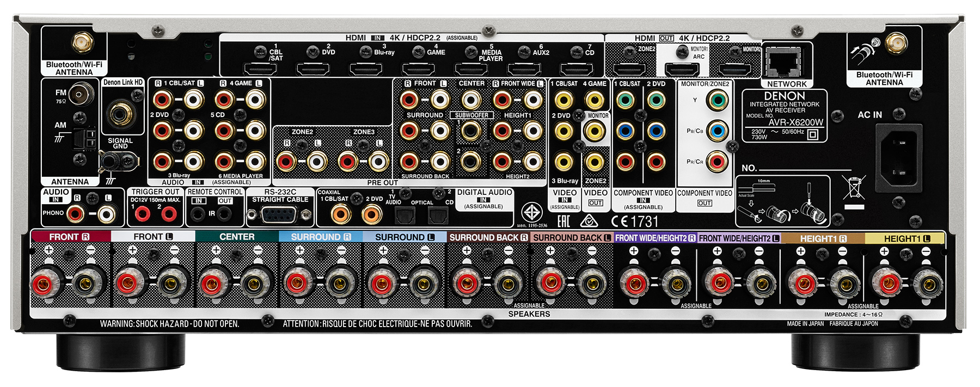
Task: Click the HDMI ZONE2 output port
Action: pos(629,69)
